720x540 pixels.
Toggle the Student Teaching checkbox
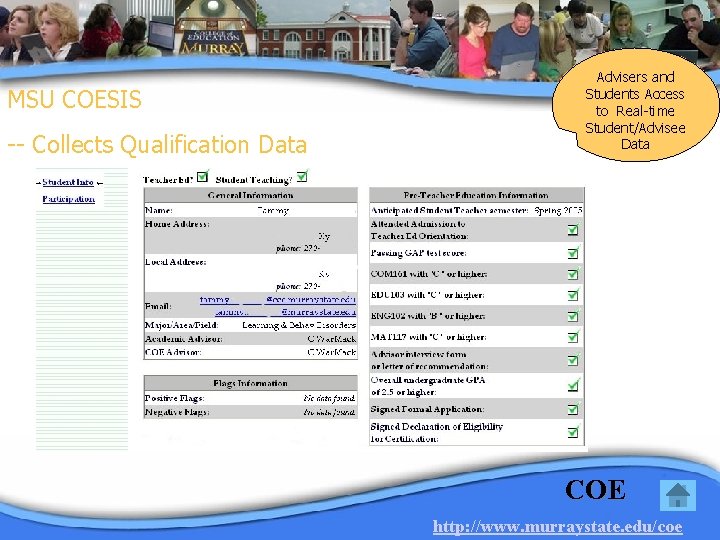click(x=302, y=176)
